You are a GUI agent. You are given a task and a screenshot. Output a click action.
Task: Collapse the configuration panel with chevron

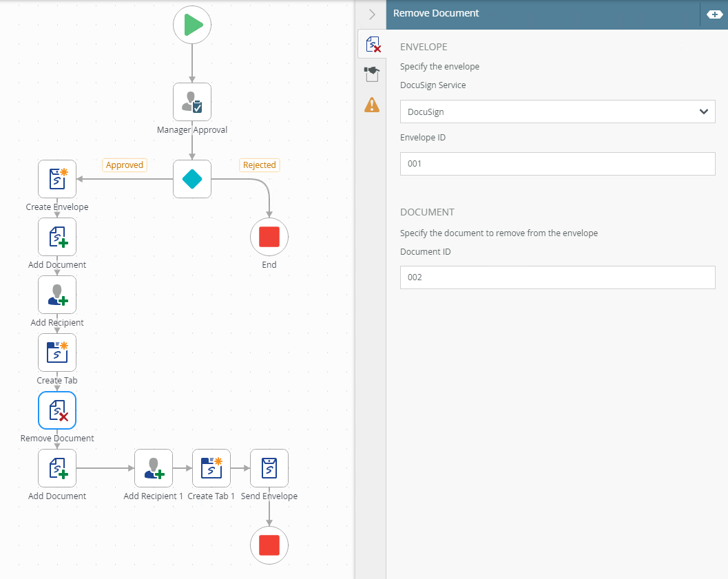[x=372, y=14]
